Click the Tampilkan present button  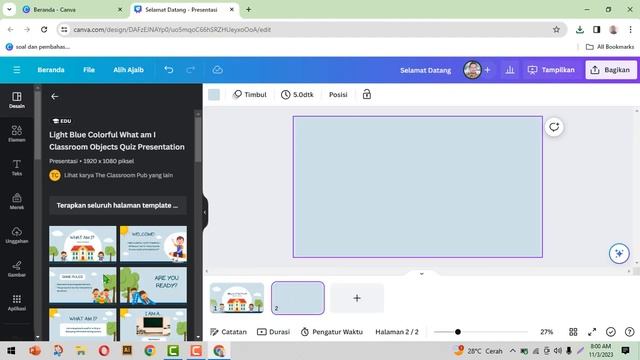pyautogui.click(x=551, y=70)
